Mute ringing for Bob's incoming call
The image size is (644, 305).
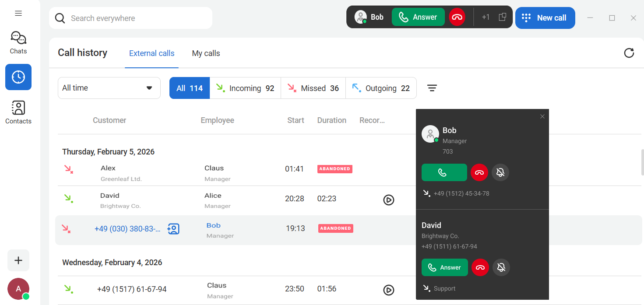(500, 172)
